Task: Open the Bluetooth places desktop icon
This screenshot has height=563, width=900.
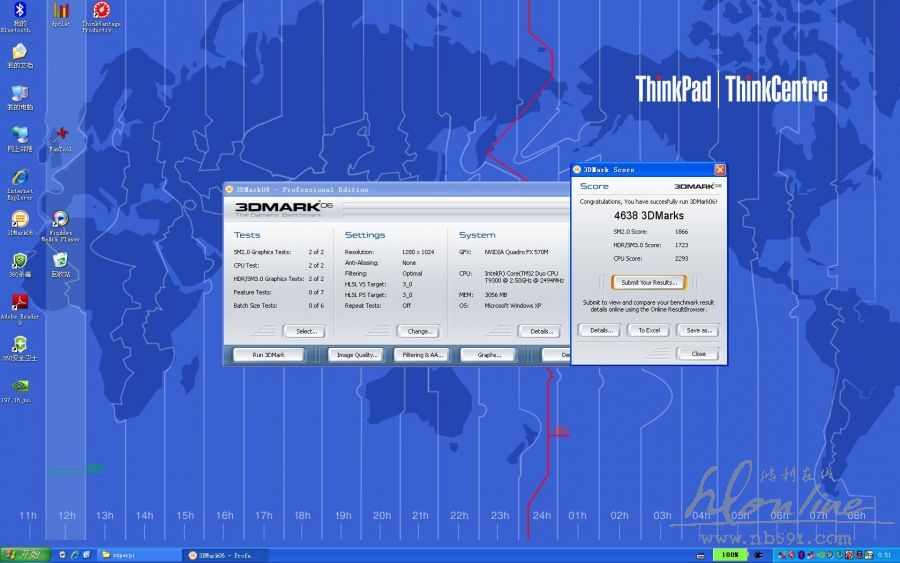Action: (x=17, y=12)
